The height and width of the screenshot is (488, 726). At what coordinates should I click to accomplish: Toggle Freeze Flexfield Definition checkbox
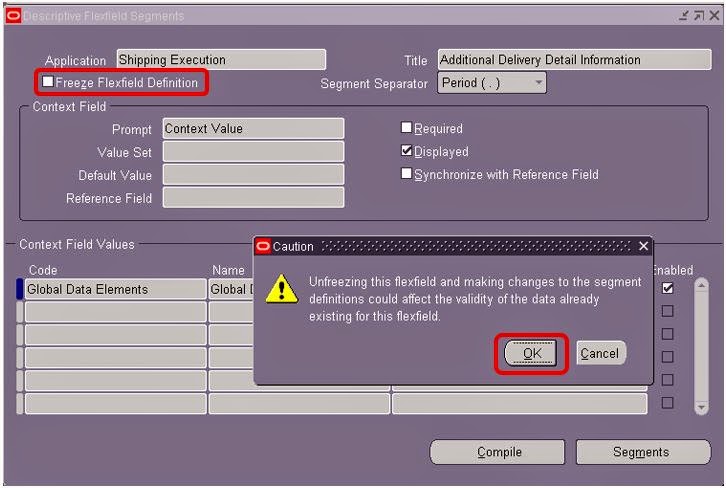point(48,81)
